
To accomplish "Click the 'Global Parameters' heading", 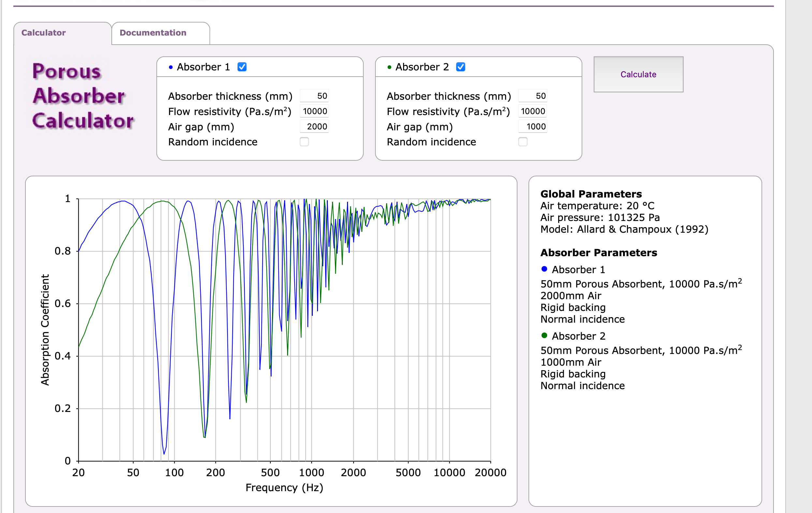I will (x=591, y=194).
